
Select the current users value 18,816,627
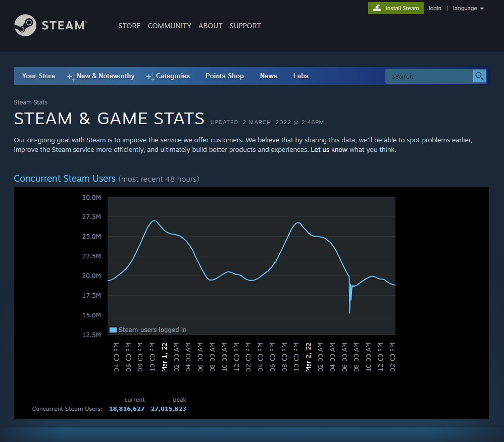(x=127, y=409)
